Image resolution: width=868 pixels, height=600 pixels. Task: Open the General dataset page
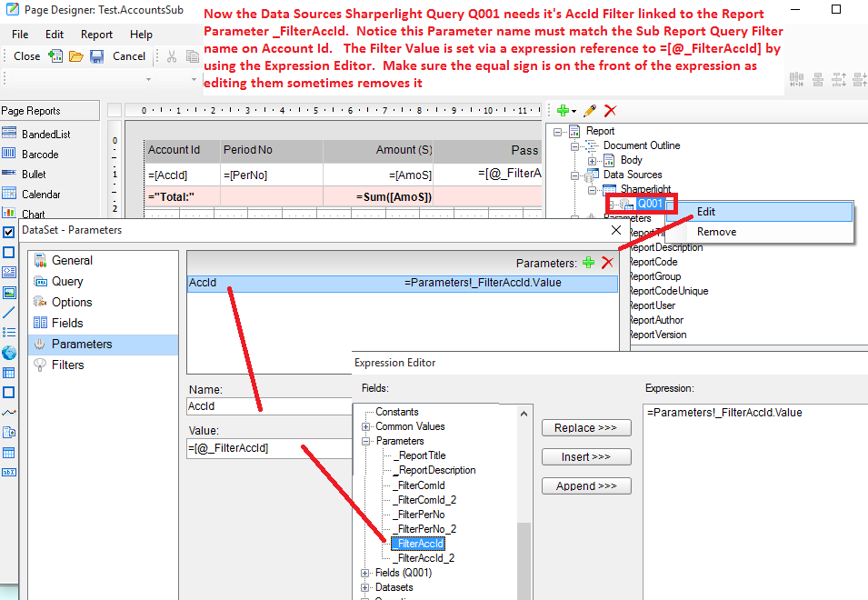(x=72, y=260)
